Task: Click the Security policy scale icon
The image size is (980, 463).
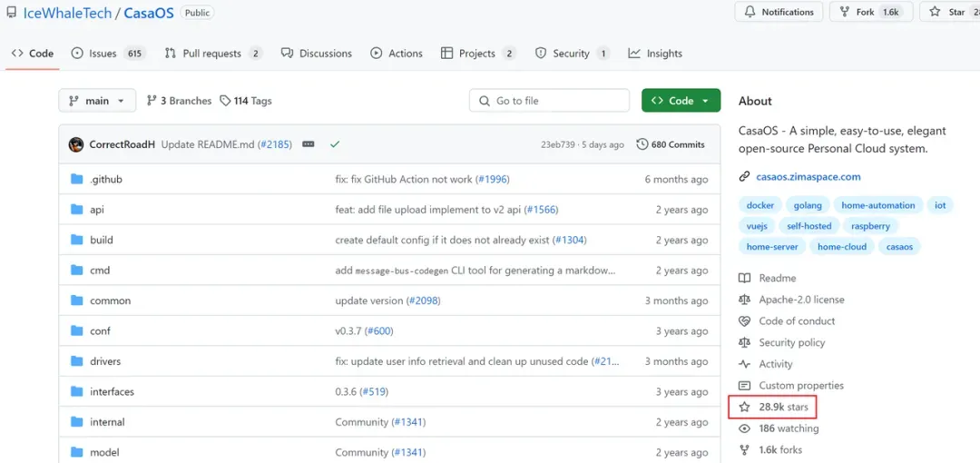Action: pos(744,343)
